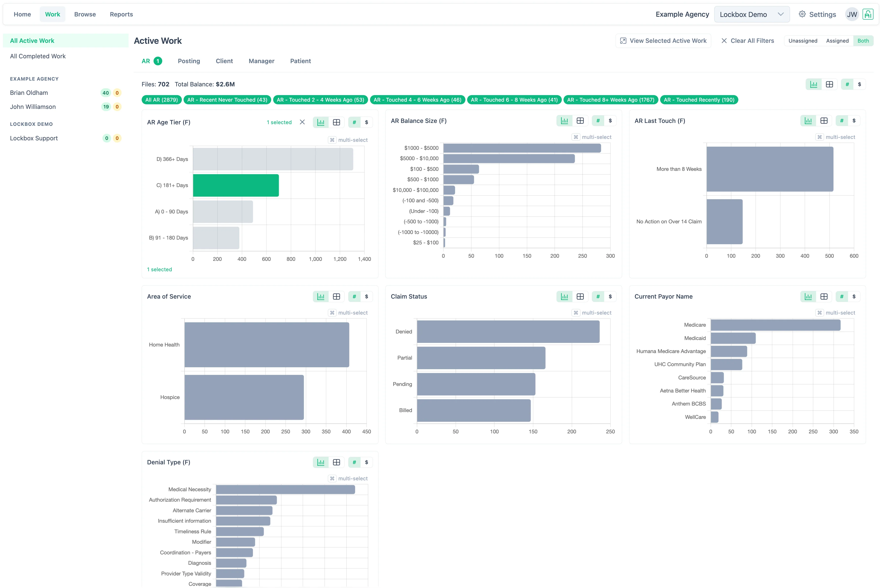This screenshot has width=880, height=588.
Task: Show Denial Type bar chart view
Action: (321, 462)
